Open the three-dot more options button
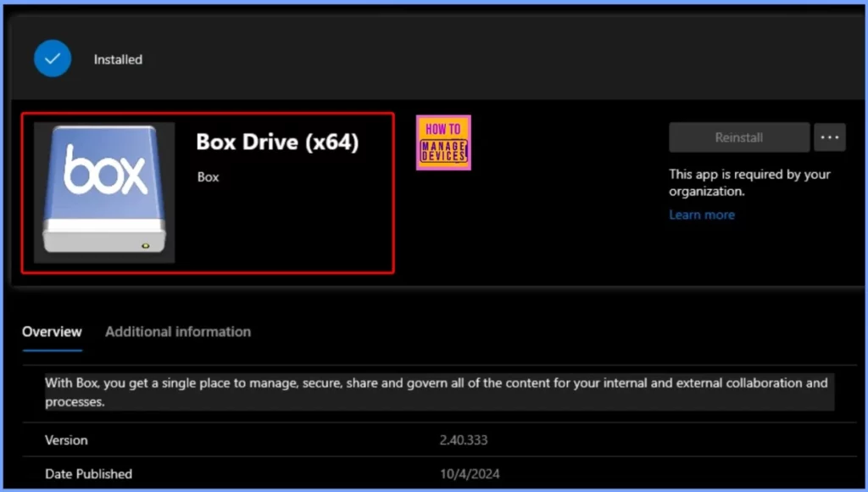 829,137
